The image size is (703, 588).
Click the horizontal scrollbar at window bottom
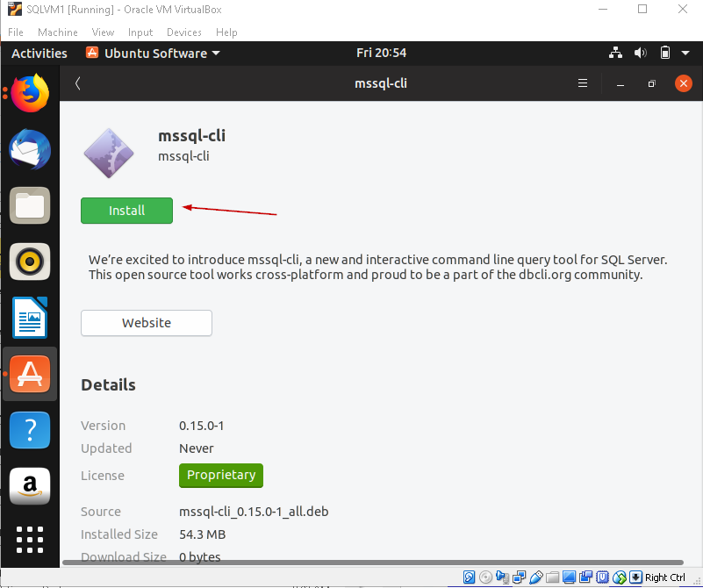pos(373,562)
